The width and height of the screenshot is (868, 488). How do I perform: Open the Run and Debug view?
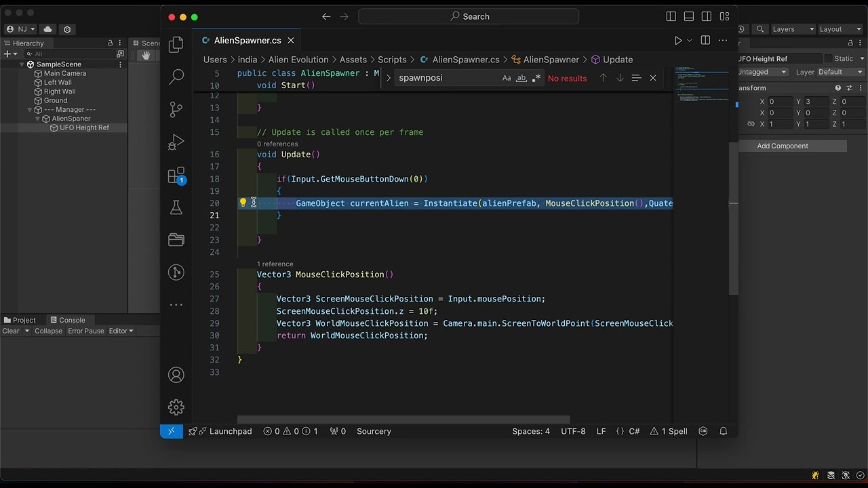pyautogui.click(x=176, y=142)
